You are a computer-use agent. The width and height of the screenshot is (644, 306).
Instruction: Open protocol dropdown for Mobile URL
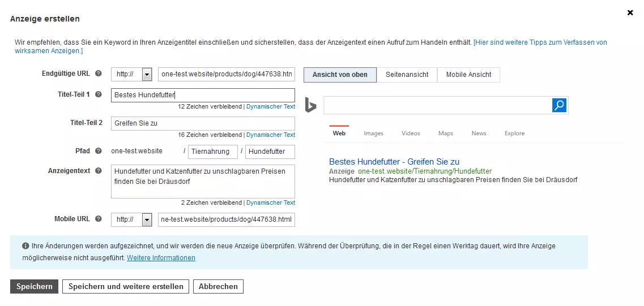[x=147, y=219]
